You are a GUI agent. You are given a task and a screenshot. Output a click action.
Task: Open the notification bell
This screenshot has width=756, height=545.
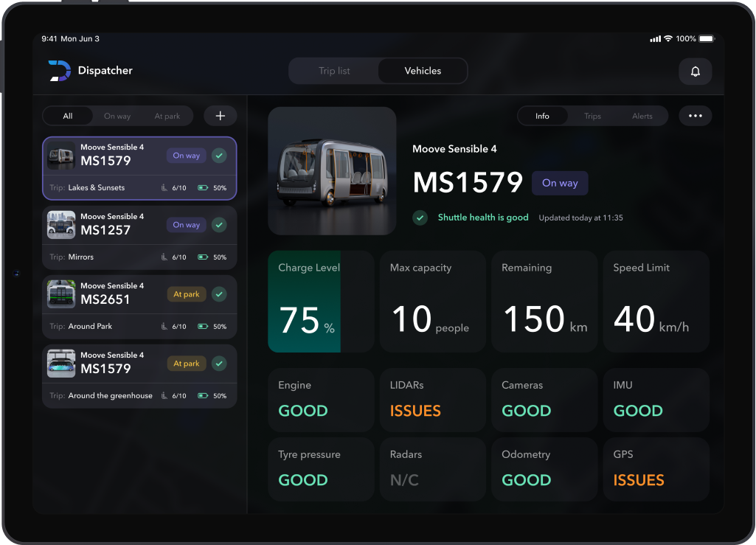694,71
